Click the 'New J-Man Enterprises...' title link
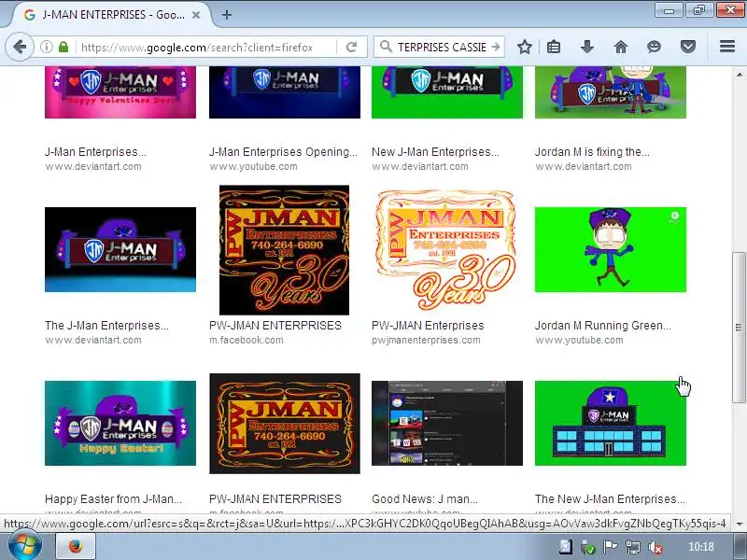 tap(435, 152)
